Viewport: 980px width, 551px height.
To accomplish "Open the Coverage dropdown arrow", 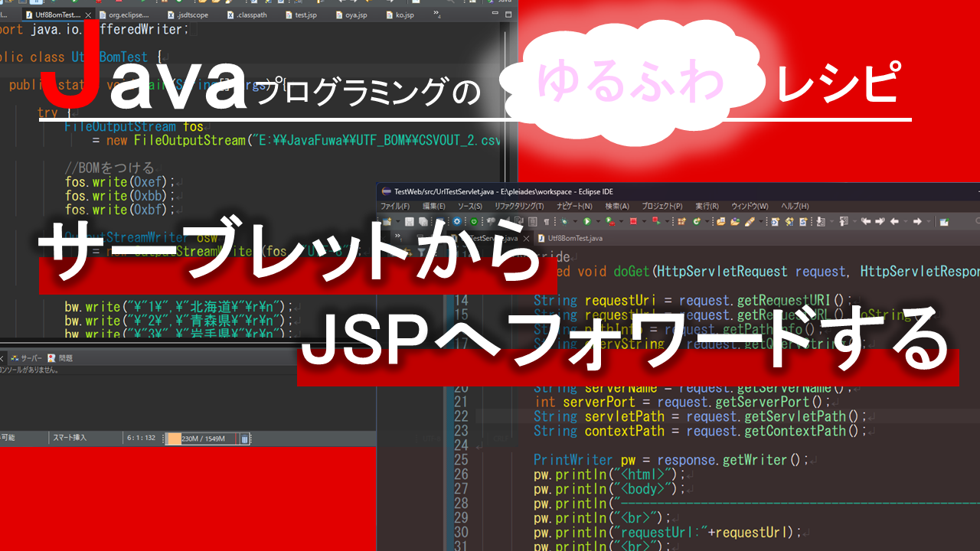I will click(620, 220).
